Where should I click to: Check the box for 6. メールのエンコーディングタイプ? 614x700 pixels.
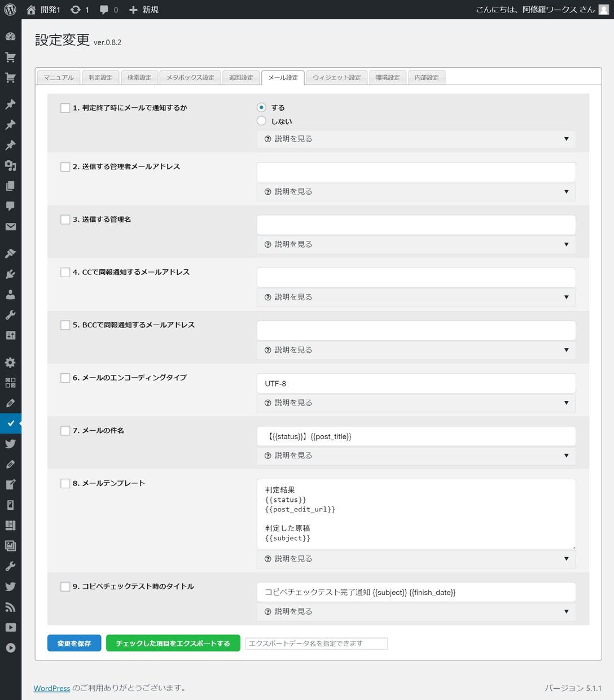65,378
